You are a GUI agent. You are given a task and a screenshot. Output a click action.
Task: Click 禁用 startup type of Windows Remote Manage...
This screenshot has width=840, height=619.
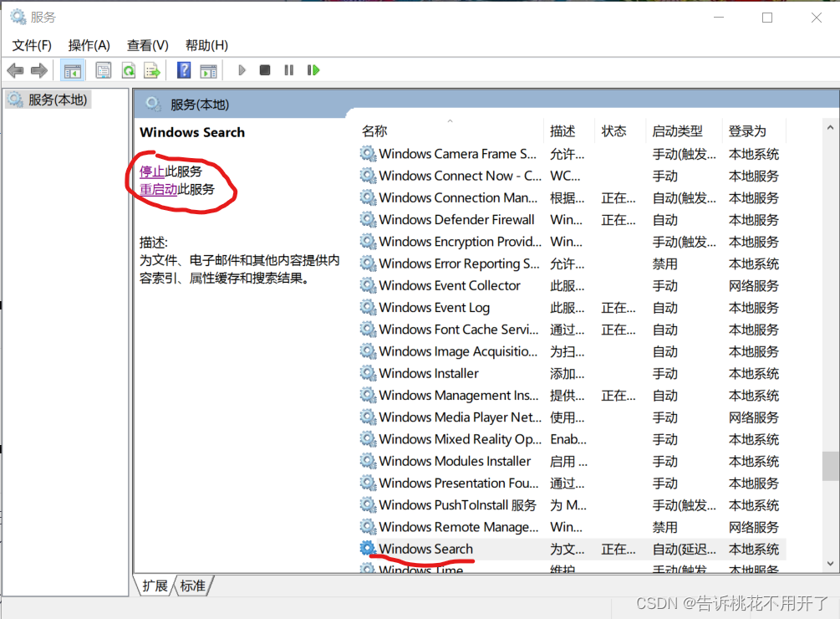(664, 528)
